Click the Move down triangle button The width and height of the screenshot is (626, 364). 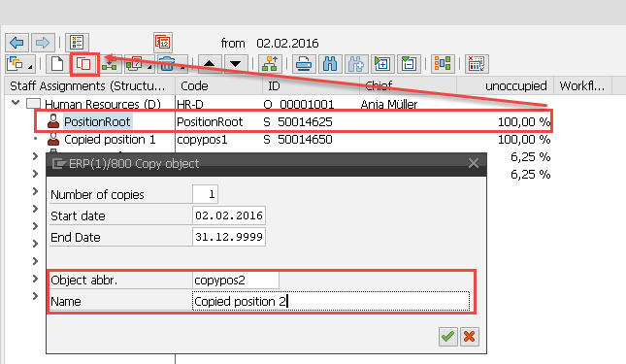pos(236,64)
